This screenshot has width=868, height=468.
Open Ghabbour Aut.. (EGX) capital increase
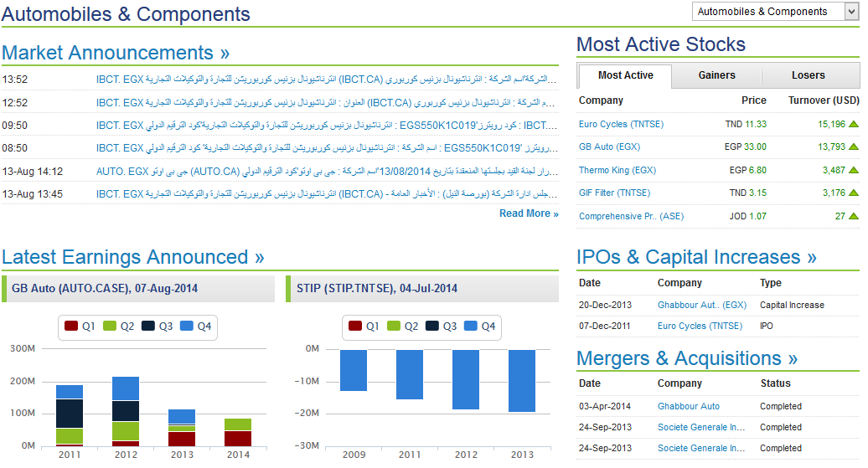[702, 305]
